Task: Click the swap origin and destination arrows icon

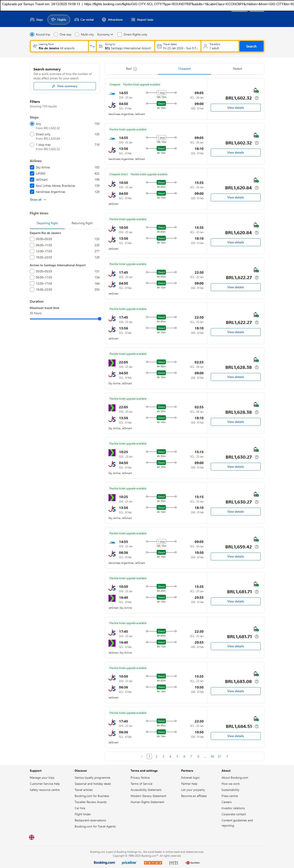Action: click(92, 46)
